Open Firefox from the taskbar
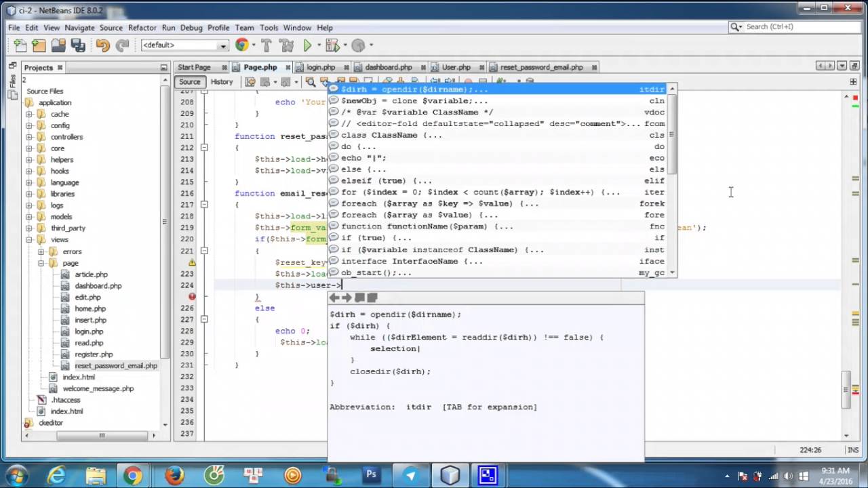Viewport: 868px width, 488px height. (174, 475)
